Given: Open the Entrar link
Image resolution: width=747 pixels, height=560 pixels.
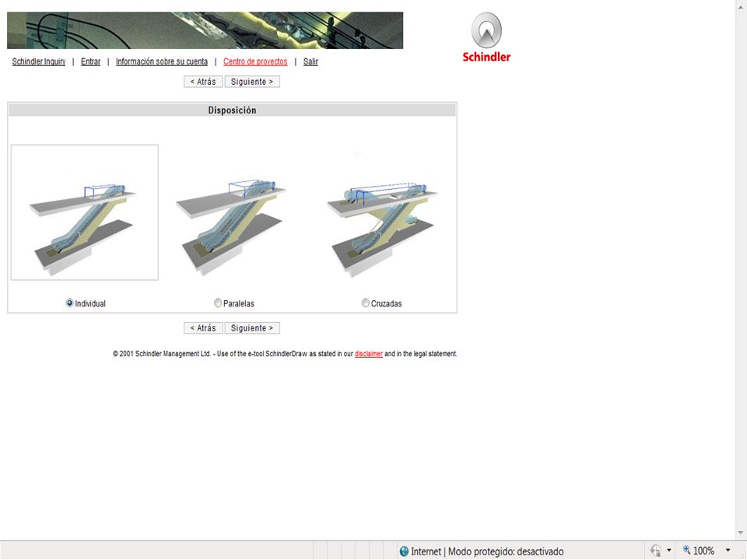Looking at the screenshot, I should [90, 61].
